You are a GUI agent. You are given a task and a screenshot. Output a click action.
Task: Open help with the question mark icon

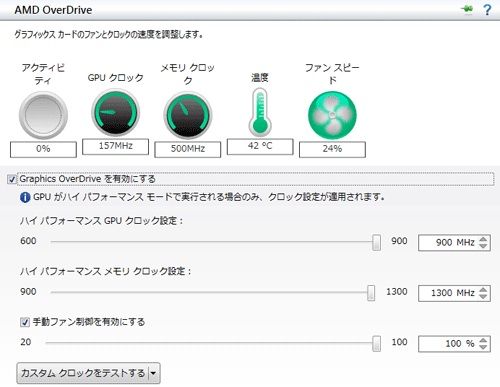487,10
